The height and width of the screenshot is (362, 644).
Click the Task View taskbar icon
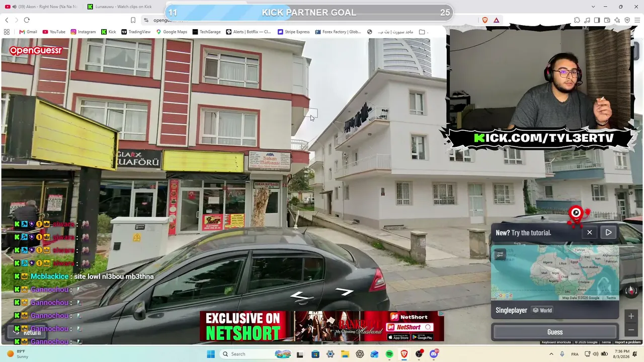click(300, 354)
